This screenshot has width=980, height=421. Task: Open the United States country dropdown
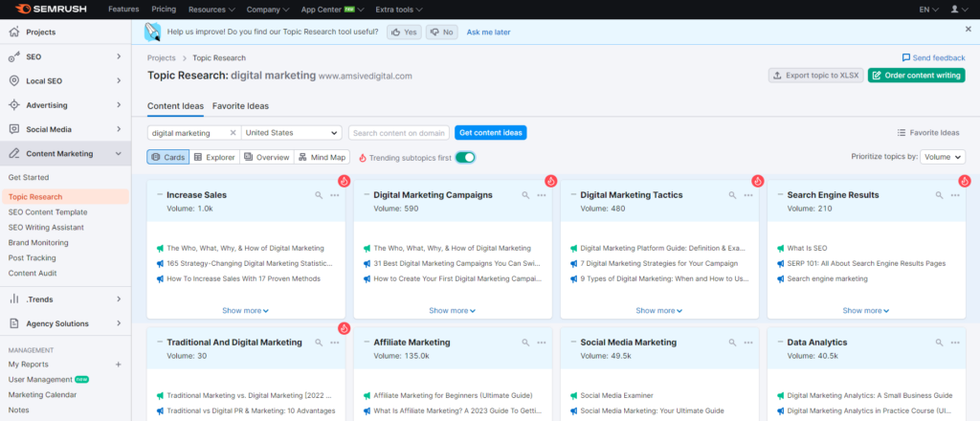point(292,133)
